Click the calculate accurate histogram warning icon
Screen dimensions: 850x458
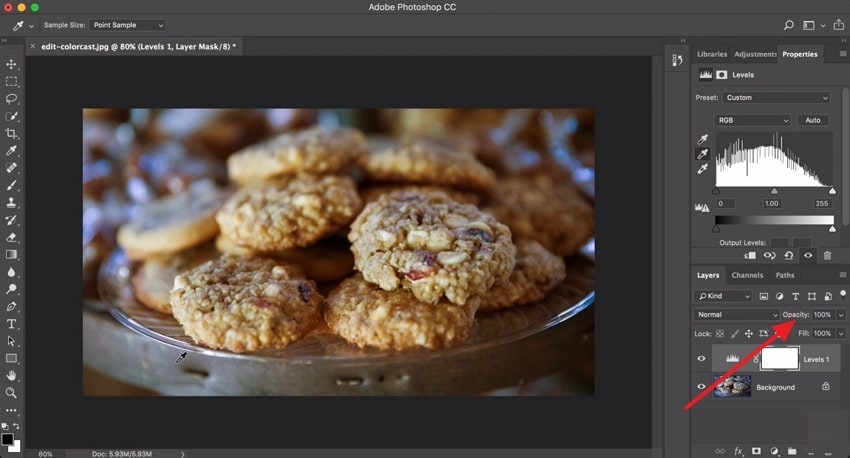pyautogui.click(x=702, y=207)
